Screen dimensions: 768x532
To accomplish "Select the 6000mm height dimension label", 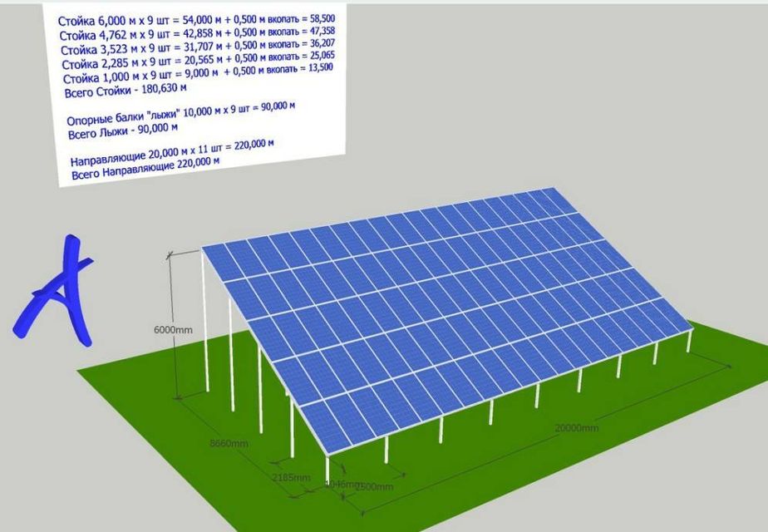I will pos(173,329).
